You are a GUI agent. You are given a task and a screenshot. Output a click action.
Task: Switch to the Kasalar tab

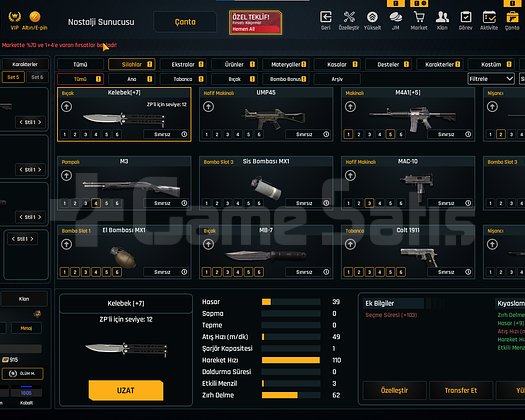(337, 64)
